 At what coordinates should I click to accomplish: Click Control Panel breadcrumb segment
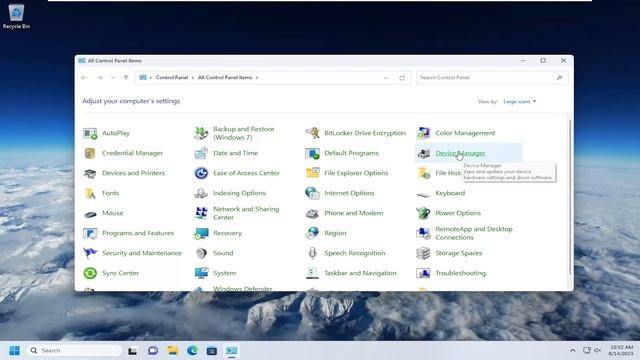[x=172, y=78]
